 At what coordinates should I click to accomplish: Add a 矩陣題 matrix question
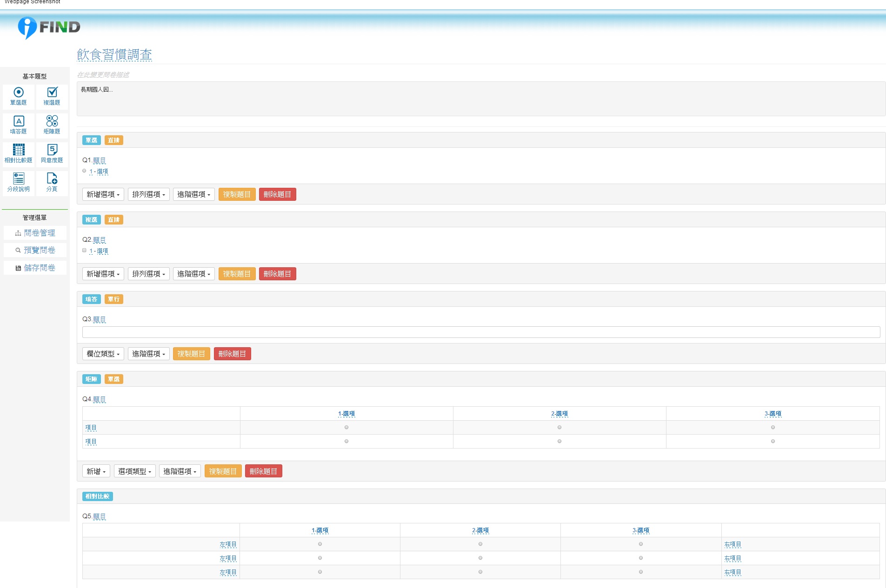[x=52, y=126]
